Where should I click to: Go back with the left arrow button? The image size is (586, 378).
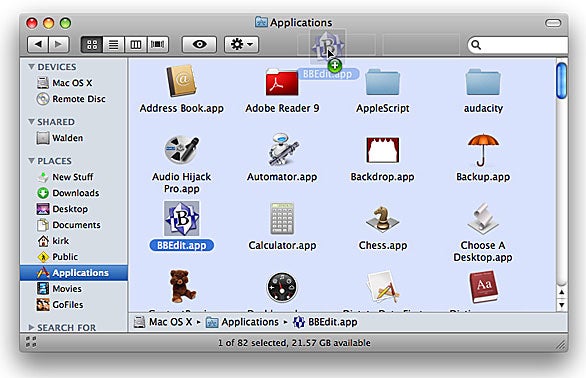(x=38, y=44)
